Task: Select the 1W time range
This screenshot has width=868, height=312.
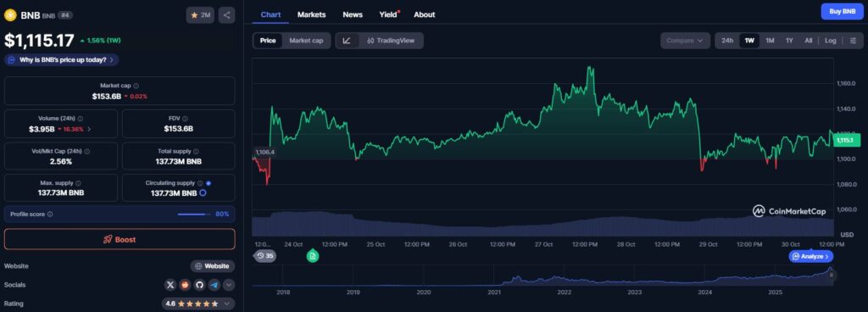Action: tap(749, 41)
